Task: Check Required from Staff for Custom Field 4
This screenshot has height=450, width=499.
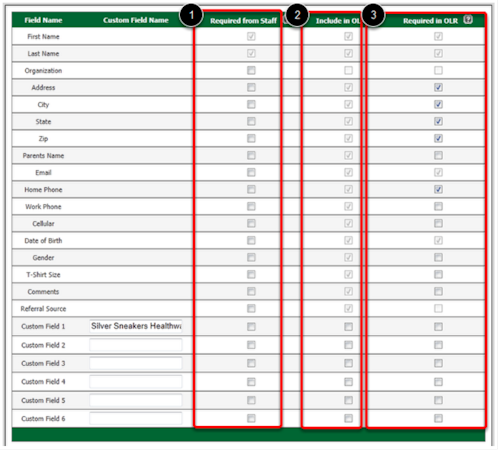Action: (x=251, y=382)
